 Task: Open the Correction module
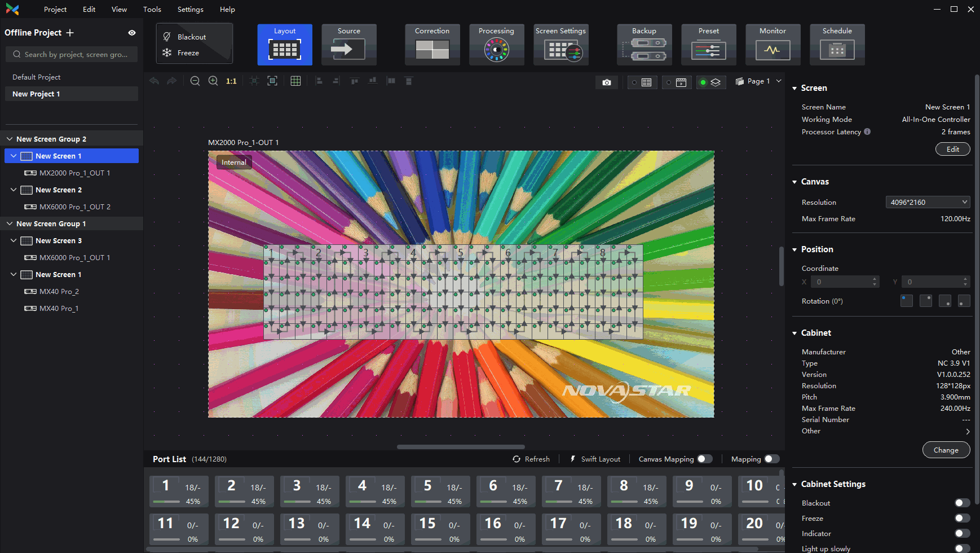[432, 45]
